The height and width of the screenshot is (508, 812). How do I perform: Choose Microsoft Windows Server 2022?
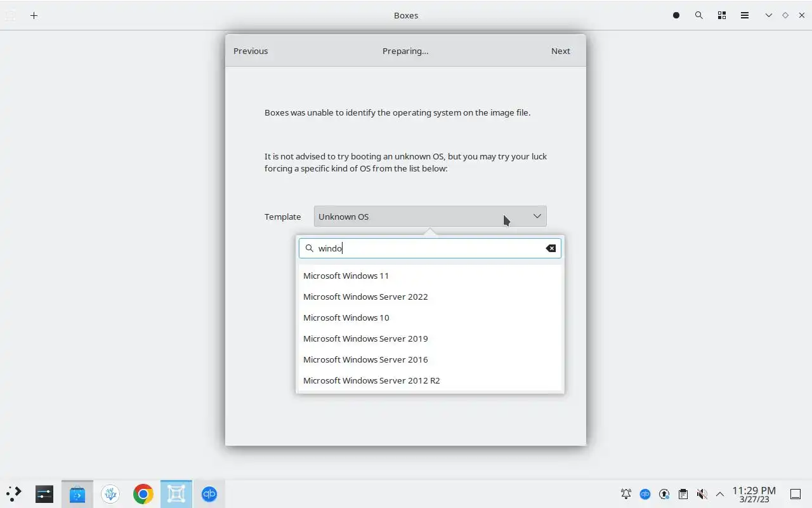[430, 297]
